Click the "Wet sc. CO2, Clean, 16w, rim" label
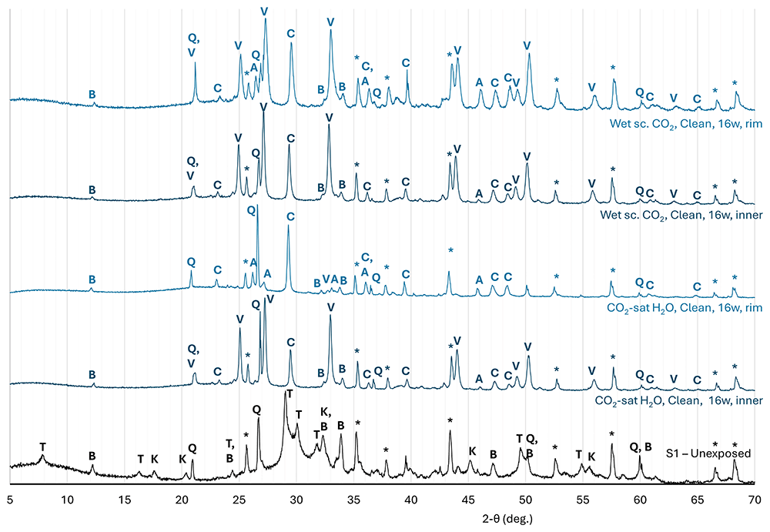 tap(686, 124)
